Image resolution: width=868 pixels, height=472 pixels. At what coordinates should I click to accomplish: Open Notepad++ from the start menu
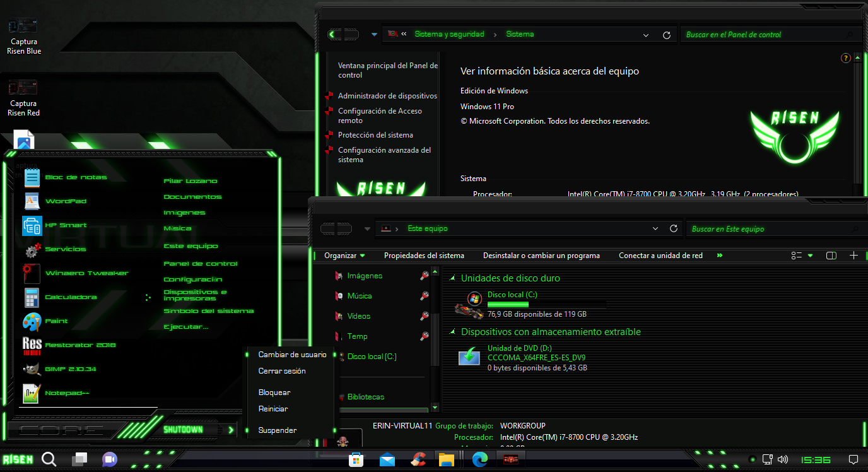click(x=56, y=393)
